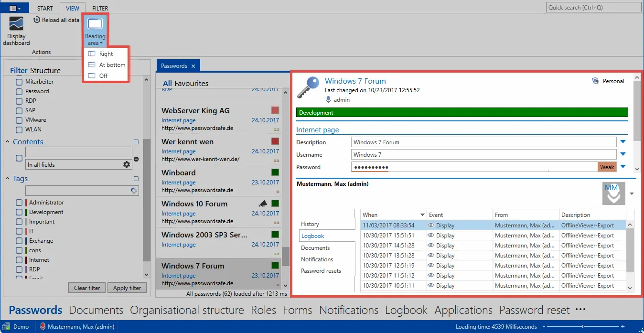The image size is (644, 333).
Task: Expand the dropdown arrow next to the MM avatar
Action: pyautogui.click(x=632, y=193)
